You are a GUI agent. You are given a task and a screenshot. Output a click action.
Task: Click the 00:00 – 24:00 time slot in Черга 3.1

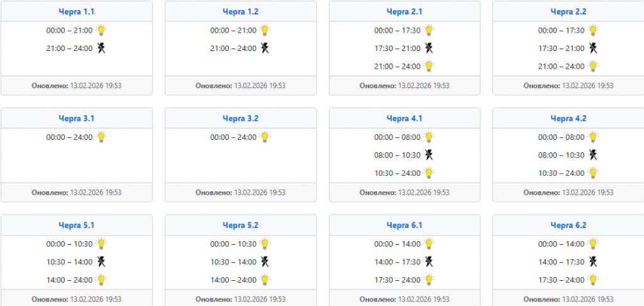pyautogui.click(x=69, y=137)
